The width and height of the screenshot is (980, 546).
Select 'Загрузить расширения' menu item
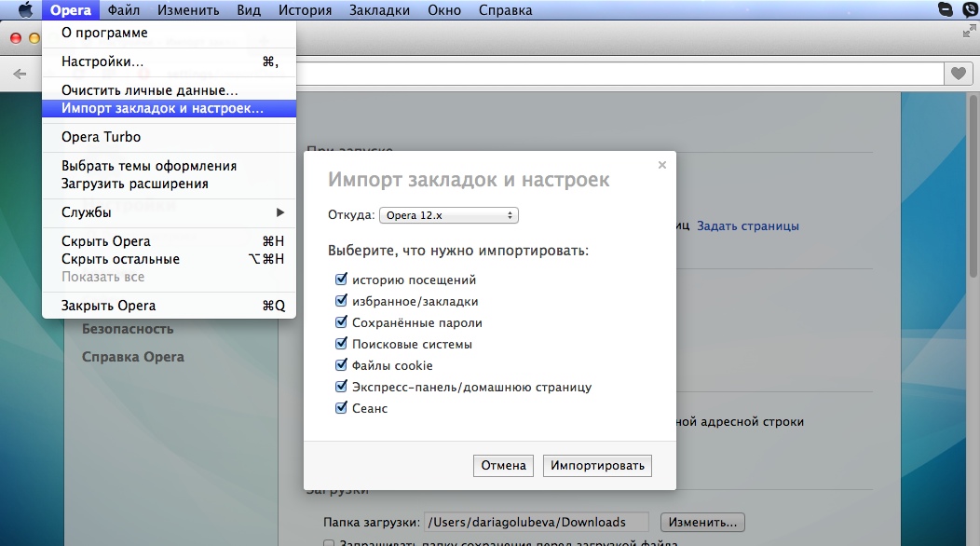pos(169,184)
